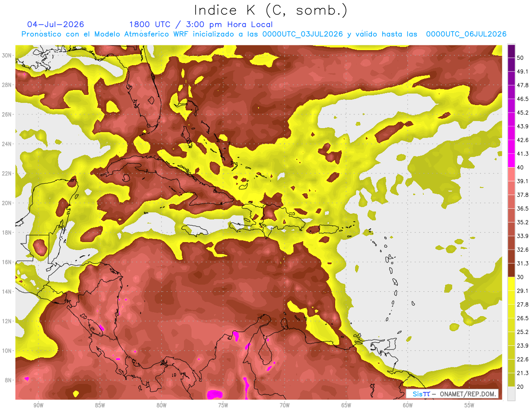Select the bright yellow swatch between 29.1 and 30
This screenshot has height=411, width=532.
511,284
